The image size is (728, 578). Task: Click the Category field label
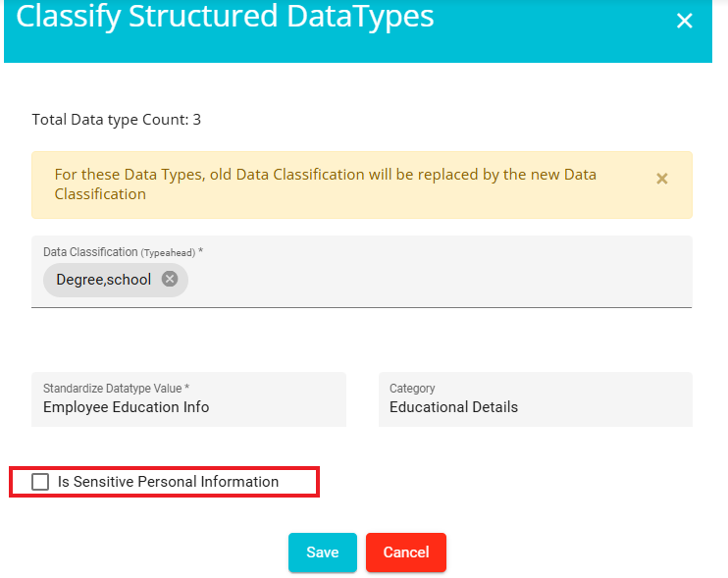[412, 389]
